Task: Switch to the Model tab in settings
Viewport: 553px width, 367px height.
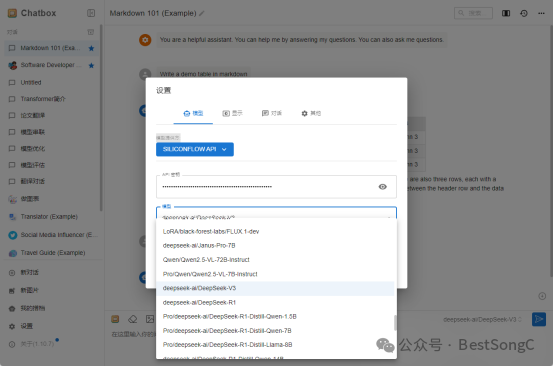Action: pos(193,114)
